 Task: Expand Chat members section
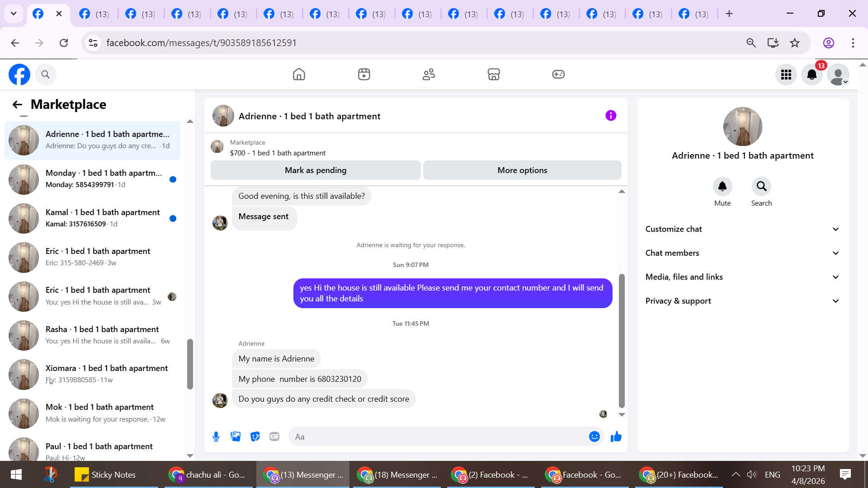[742, 253]
